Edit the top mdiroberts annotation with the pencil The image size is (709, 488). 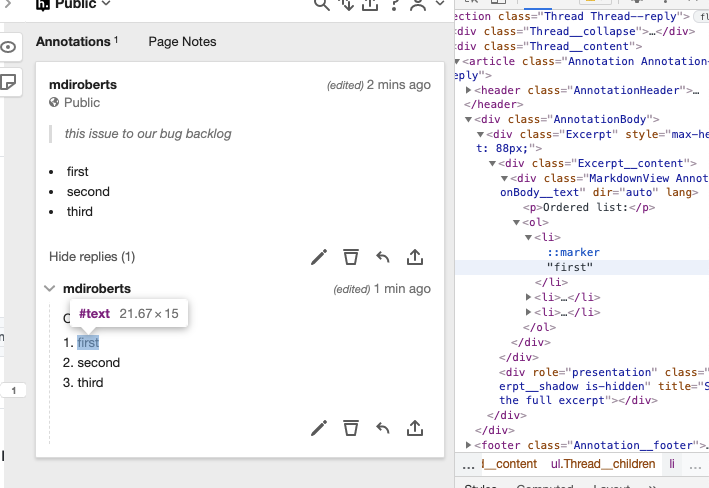coord(319,257)
